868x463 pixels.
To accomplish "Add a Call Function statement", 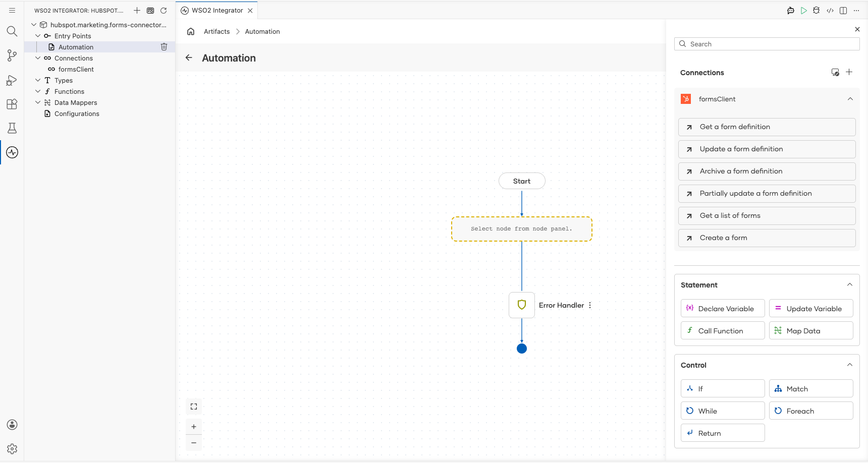I will pos(723,330).
